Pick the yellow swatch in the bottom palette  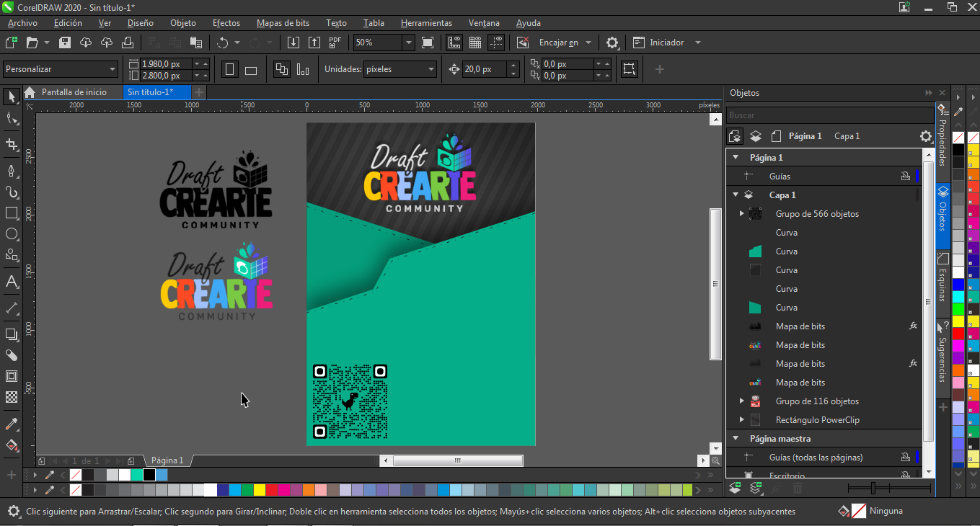pos(260,491)
